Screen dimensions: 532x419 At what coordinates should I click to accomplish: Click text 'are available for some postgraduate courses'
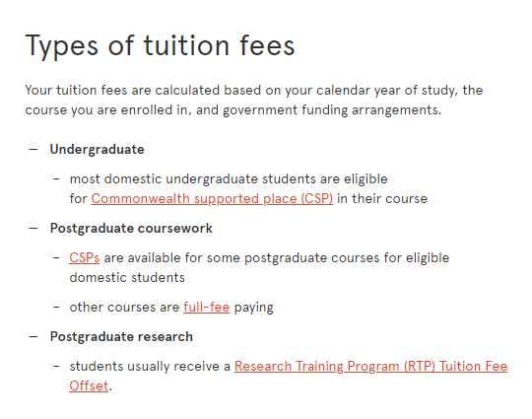[x=241, y=257]
